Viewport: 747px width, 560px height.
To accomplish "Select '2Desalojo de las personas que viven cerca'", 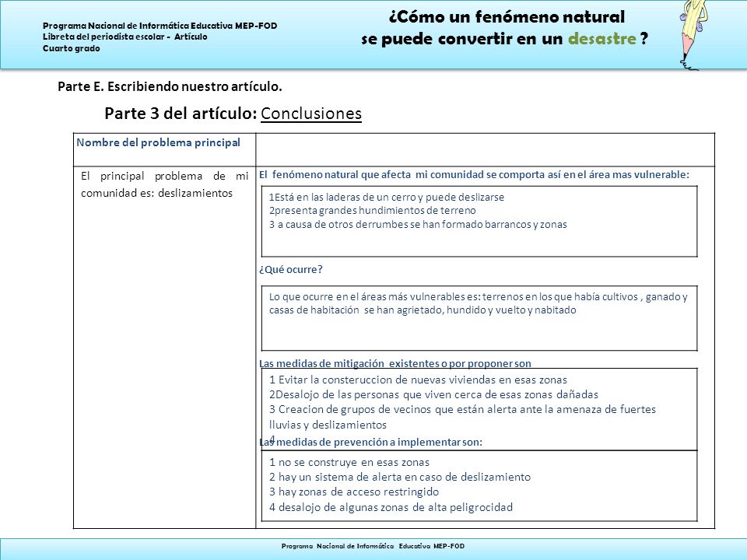I will click(x=433, y=395).
